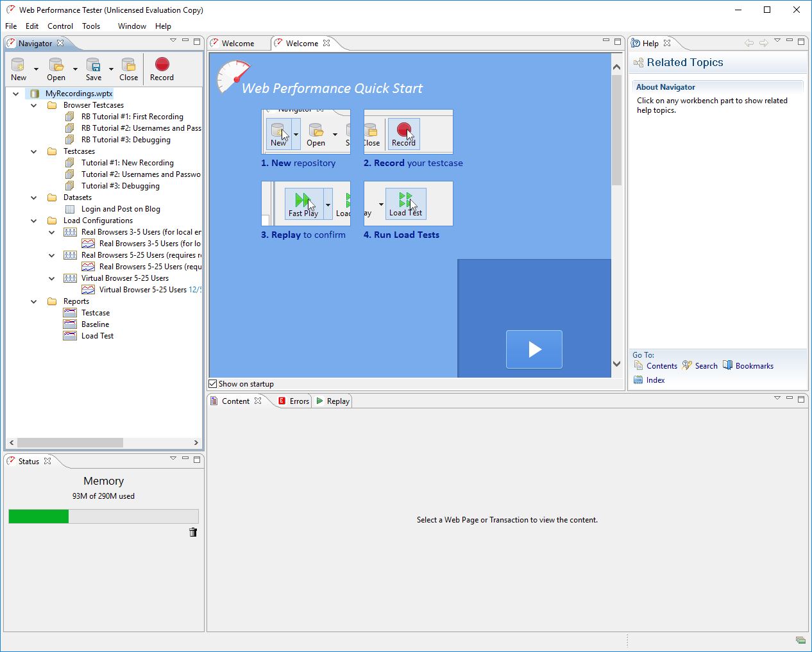
Task: Click the Open icon in the Navigator toolbar
Action: pos(55,67)
